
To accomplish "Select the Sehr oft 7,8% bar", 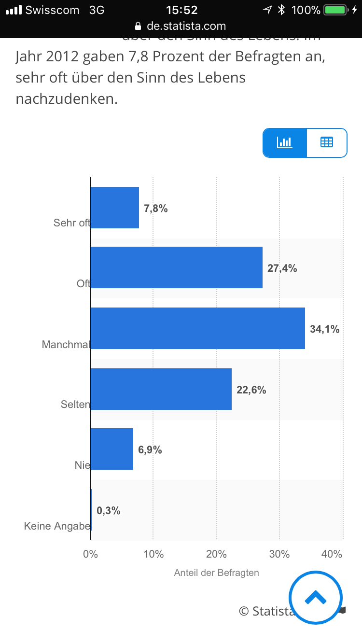I will pos(115,208).
